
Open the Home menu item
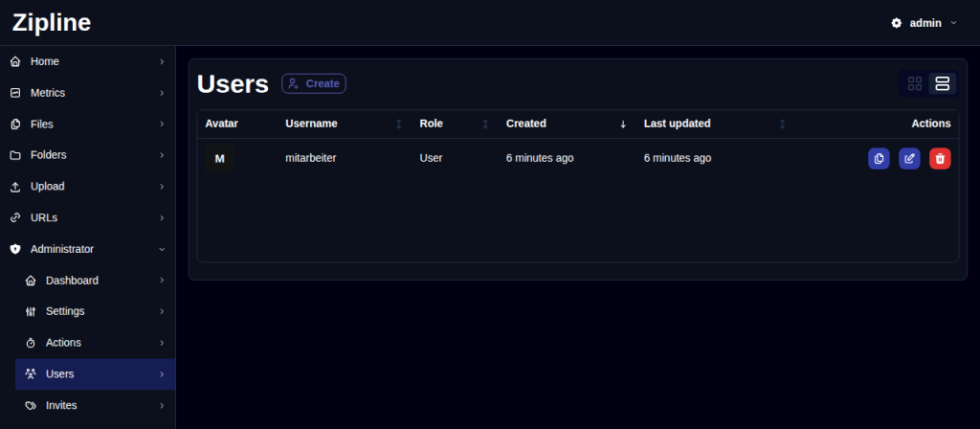pyautogui.click(x=87, y=61)
